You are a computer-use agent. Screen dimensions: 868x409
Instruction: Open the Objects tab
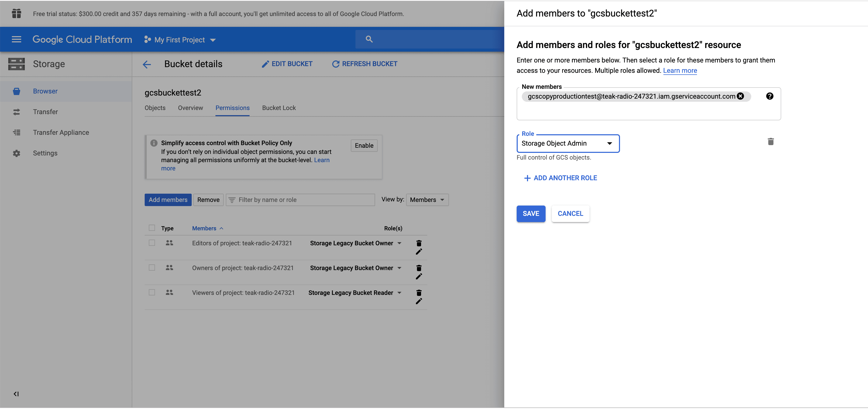coord(155,108)
